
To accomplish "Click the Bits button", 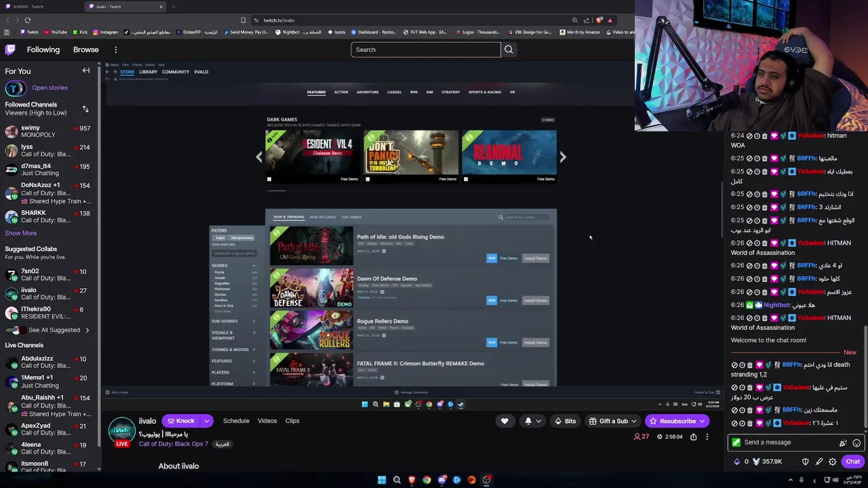I will pos(565,421).
